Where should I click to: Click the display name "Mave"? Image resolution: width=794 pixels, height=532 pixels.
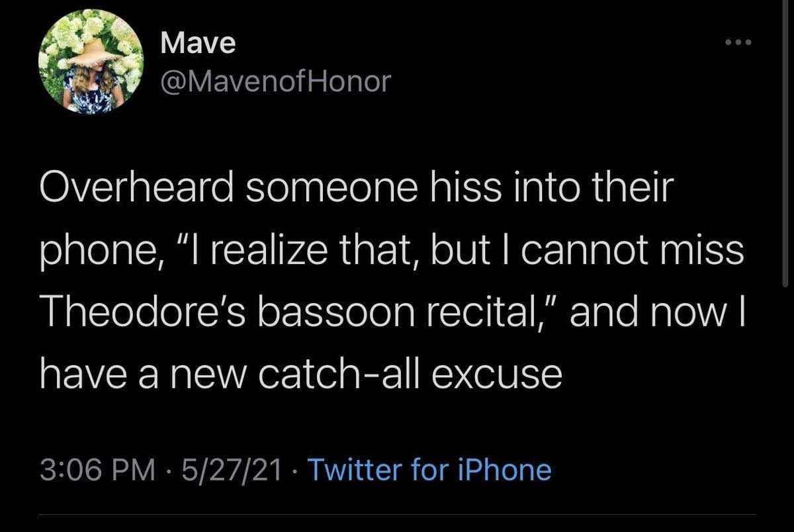[197, 44]
